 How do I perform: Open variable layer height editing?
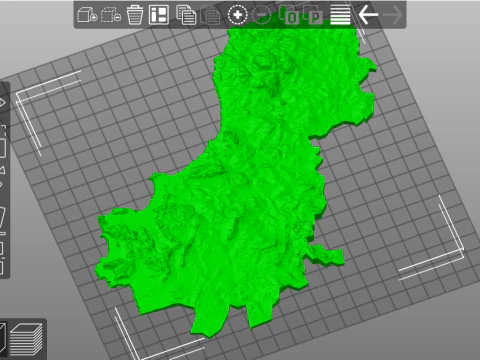point(340,15)
